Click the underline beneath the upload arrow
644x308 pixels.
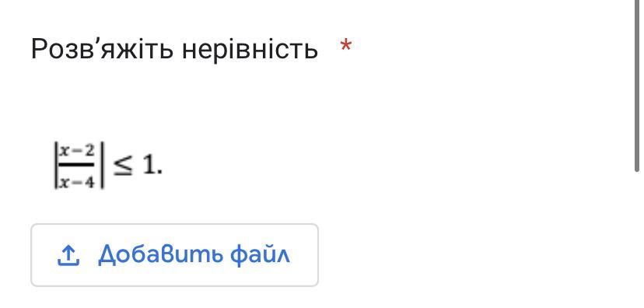point(68,264)
